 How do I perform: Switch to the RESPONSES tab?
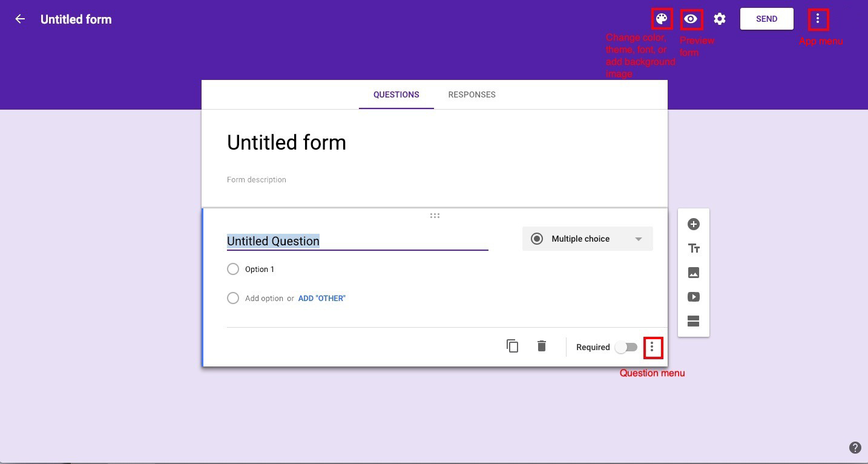point(472,94)
